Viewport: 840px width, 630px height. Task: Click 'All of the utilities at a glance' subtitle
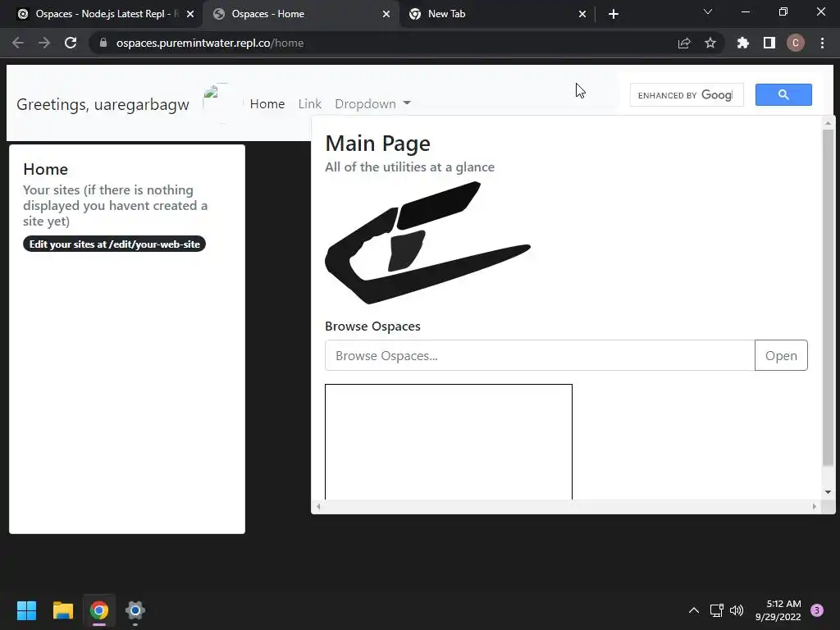click(410, 167)
